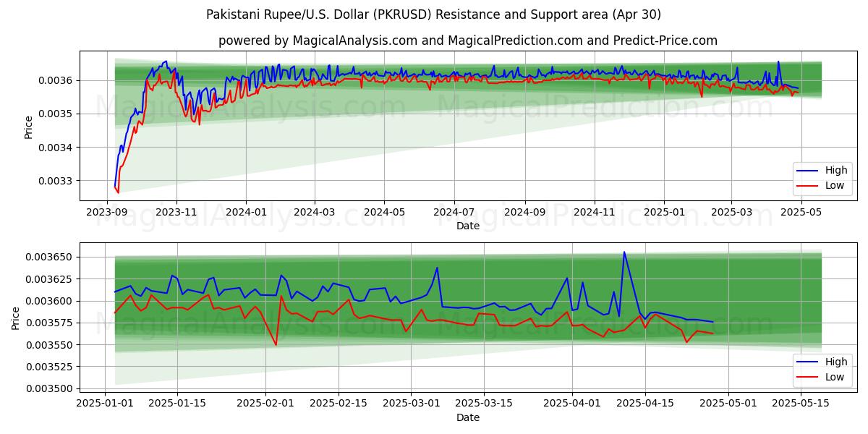Click the 2023-11 x-axis label

(176, 213)
